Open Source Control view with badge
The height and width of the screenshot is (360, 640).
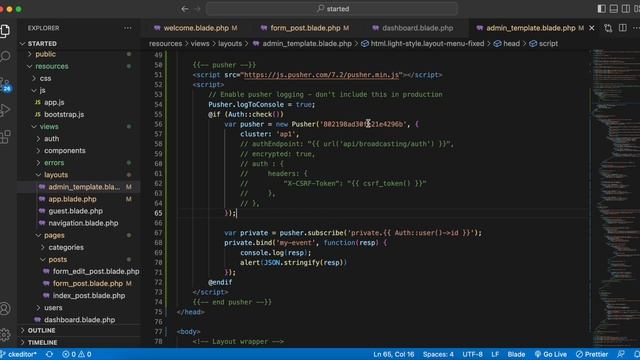(5, 84)
